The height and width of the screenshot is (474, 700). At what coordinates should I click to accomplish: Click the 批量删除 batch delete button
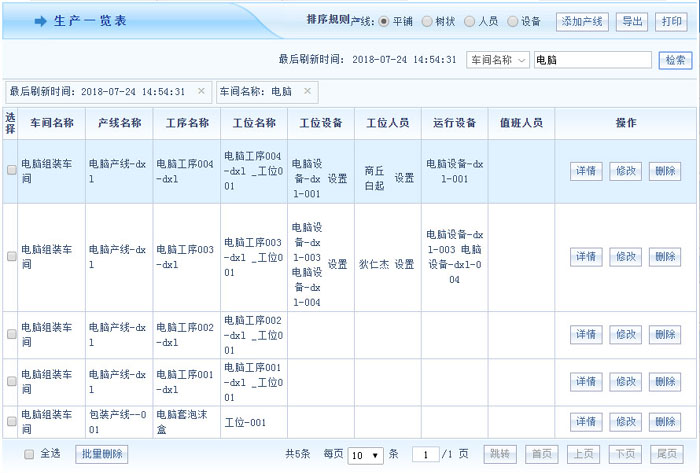pos(102,454)
